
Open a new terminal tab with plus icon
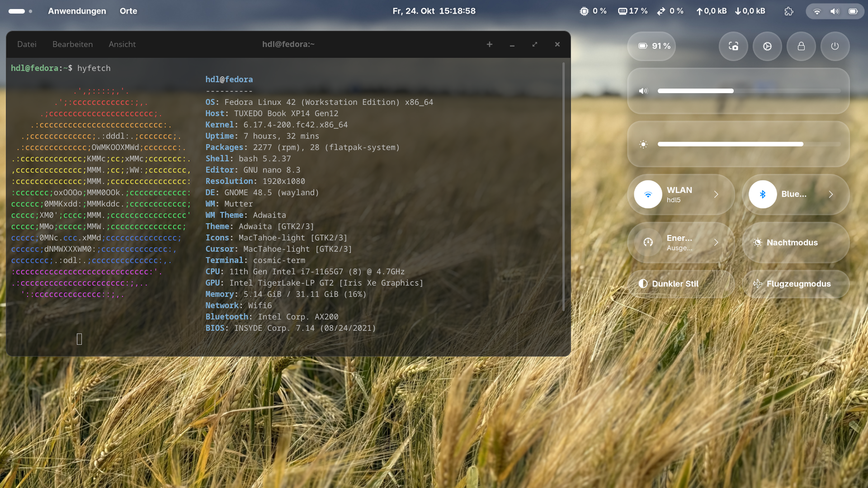pos(489,44)
